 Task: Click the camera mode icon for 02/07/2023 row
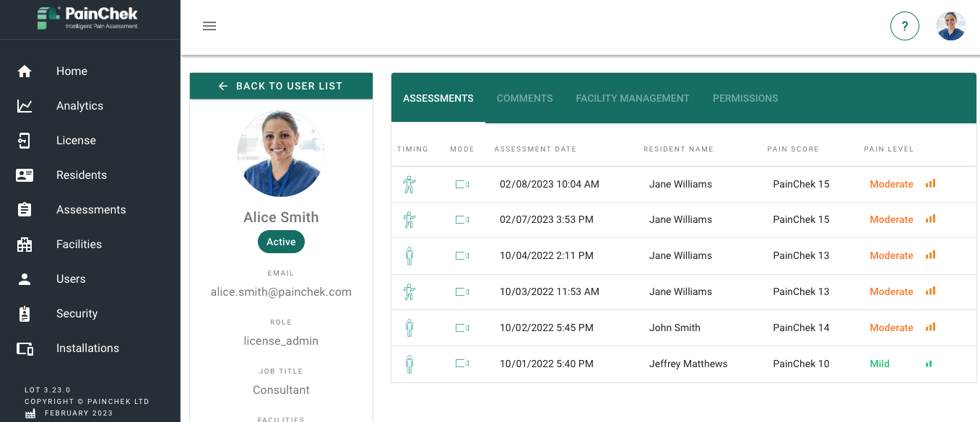click(x=462, y=219)
